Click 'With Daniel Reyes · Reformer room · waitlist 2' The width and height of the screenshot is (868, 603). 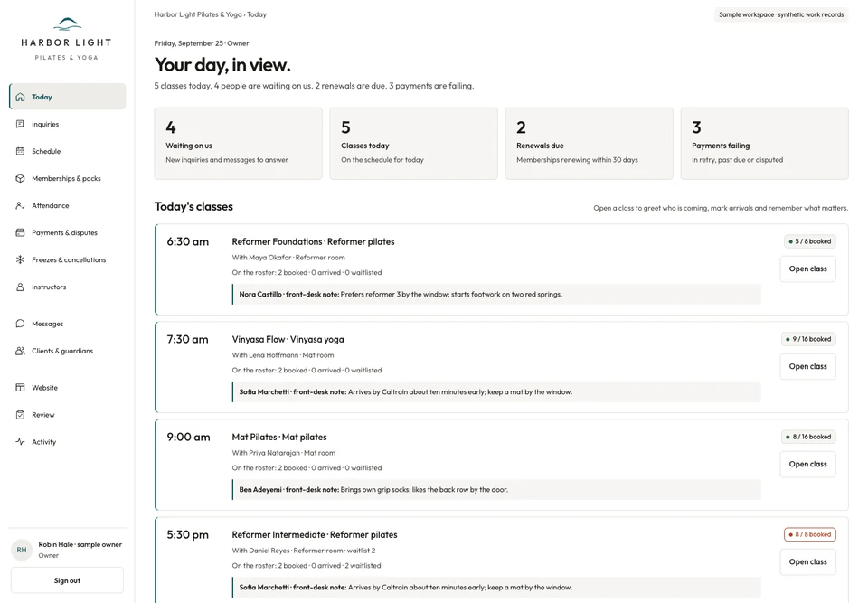pos(304,551)
